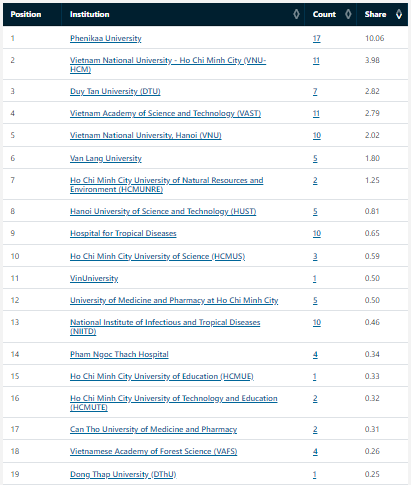Sort table by Count column icon

348,14
